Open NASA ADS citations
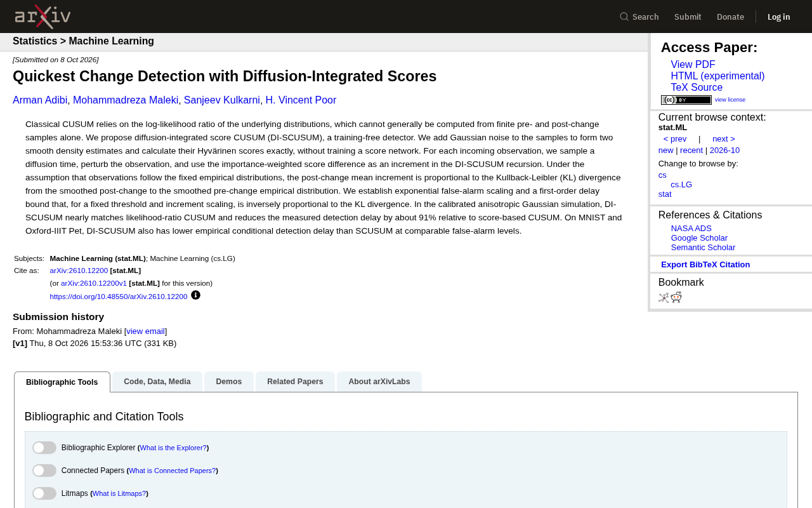Image resolution: width=812 pixels, height=508 pixels. click(691, 229)
